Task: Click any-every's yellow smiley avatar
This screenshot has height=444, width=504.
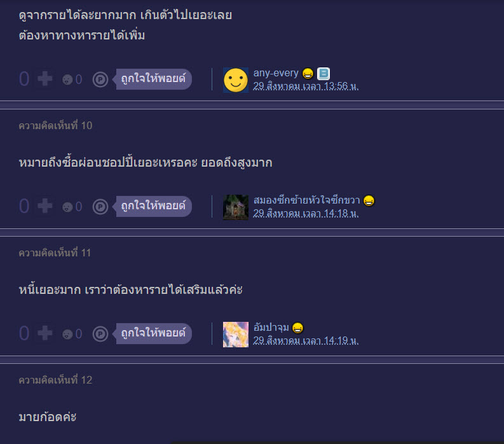Action: click(236, 80)
